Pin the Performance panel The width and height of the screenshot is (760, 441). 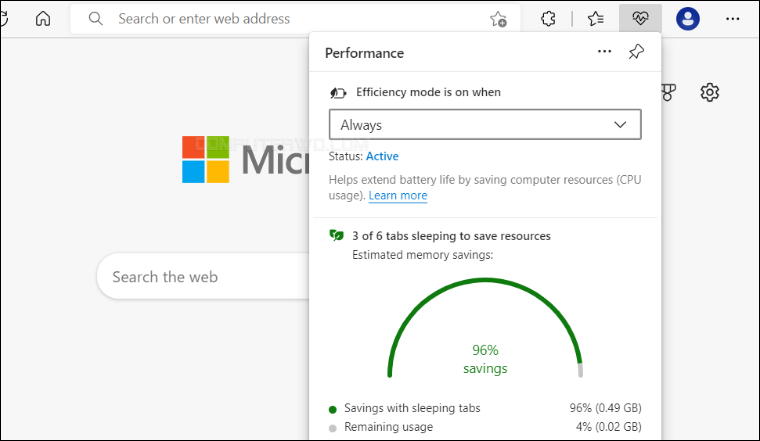(636, 52)
